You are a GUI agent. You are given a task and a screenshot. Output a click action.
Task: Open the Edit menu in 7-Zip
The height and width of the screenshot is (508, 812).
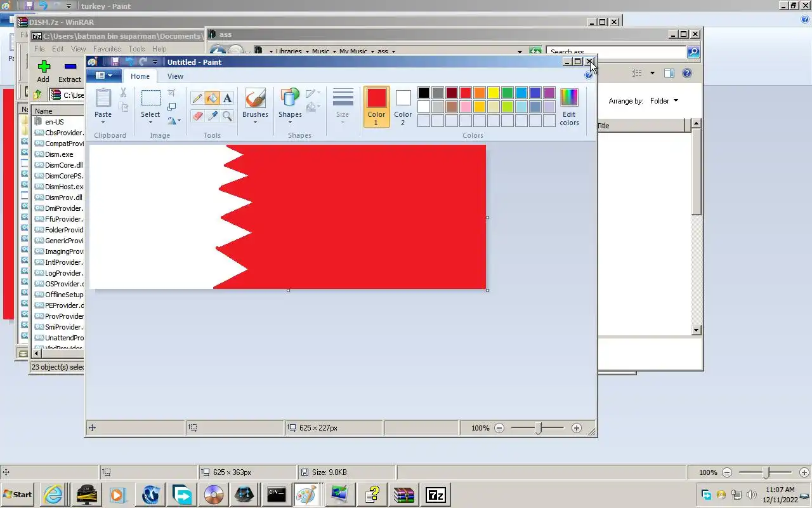pyautogui.click(x=58, y=49)
